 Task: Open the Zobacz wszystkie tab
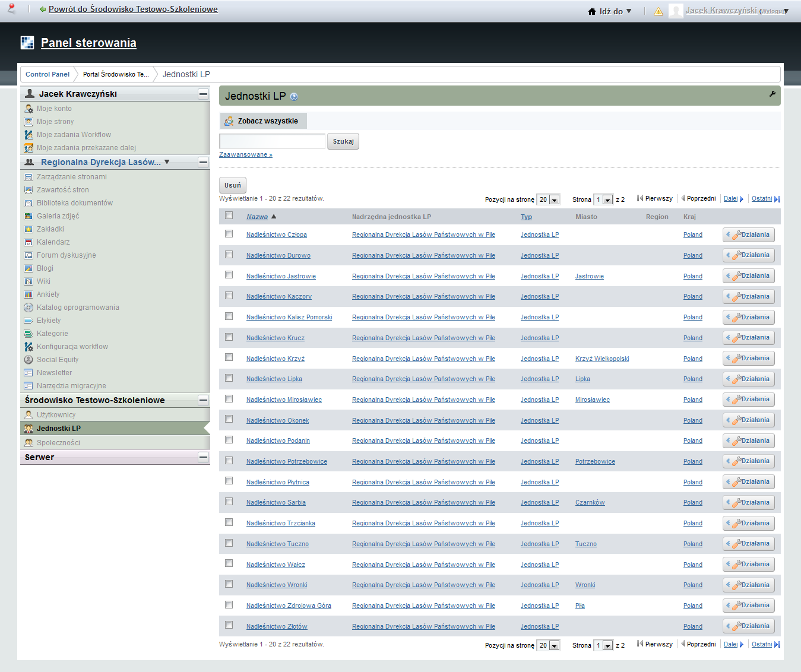tap(263, 121)
